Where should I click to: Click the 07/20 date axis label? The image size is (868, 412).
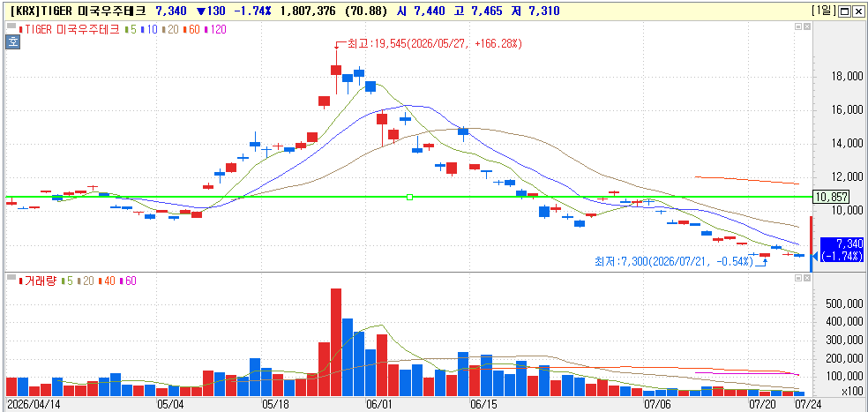pos(761,405)
